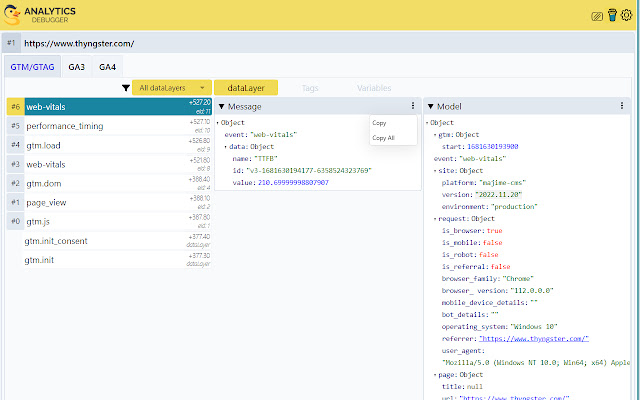Click the id value v3-1681630194177
Image resolution: width=640 pixels, height=400 pixels.
click(x=309, y=171)
